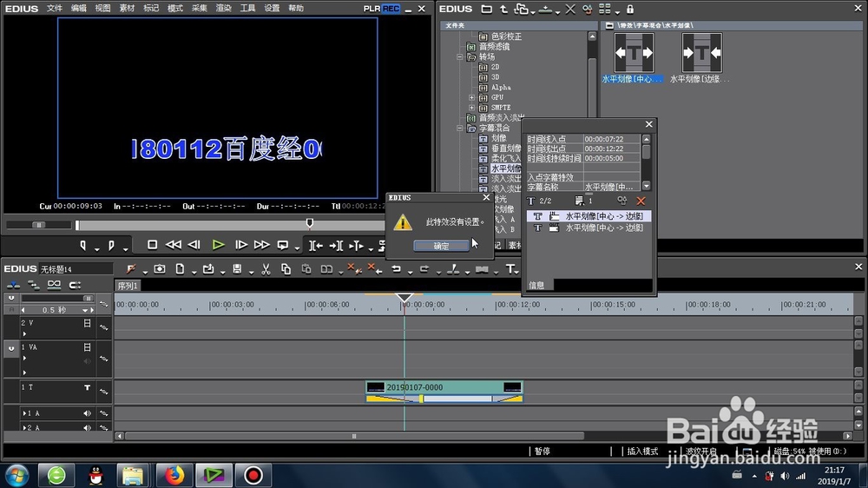
Task: Close the EDIUS warning dialog
Action: tap(486, 198)
